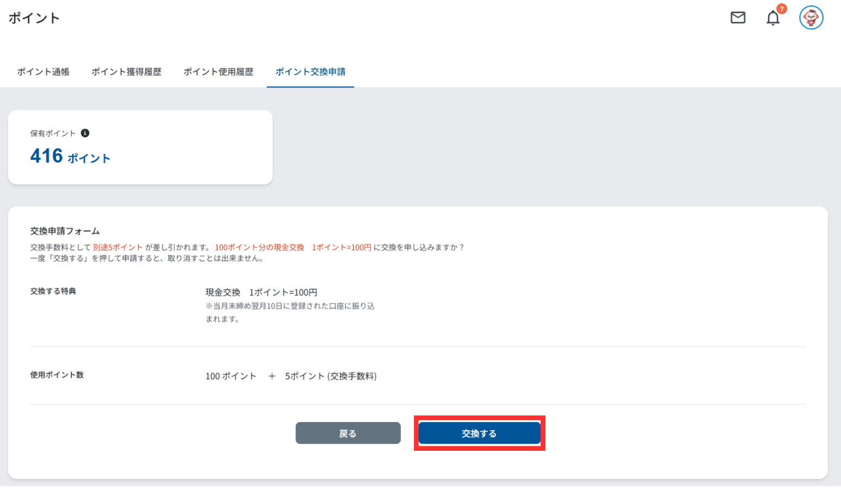Click the 交換する特典 label
841x504 pixels.
53,291
